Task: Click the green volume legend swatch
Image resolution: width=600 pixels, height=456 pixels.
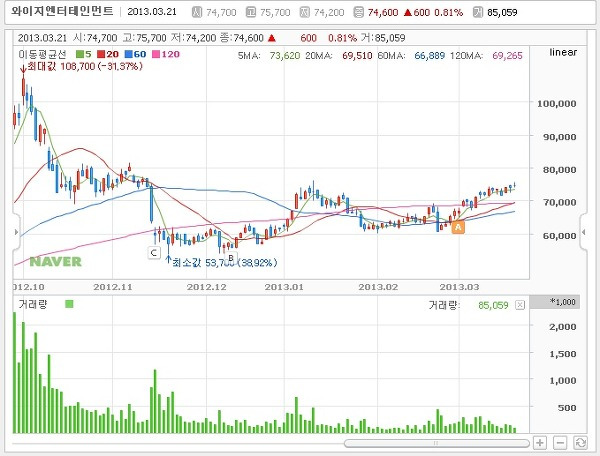Action: coord(69,304)
